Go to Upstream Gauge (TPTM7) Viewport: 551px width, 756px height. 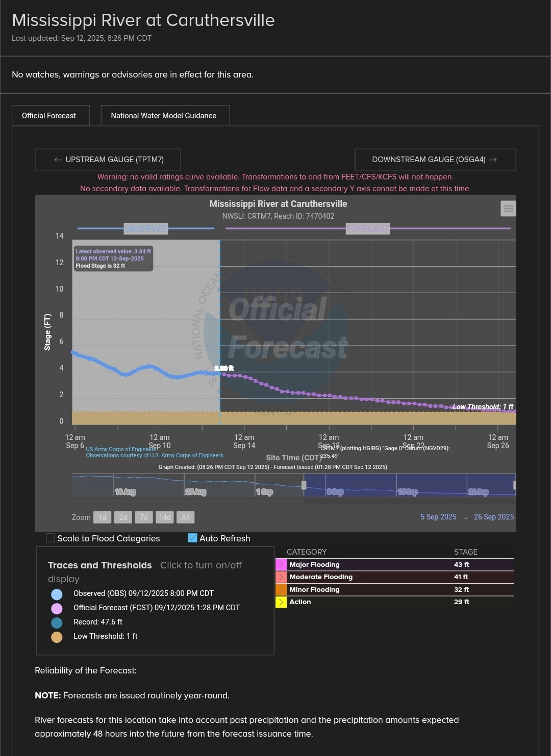[x=108, y=160]
